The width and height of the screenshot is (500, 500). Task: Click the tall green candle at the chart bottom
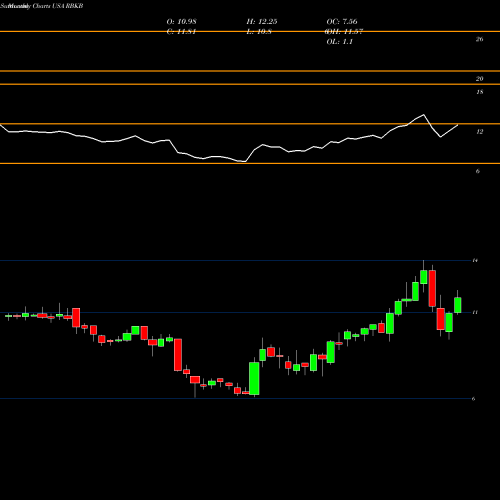[x=254, y=378]
